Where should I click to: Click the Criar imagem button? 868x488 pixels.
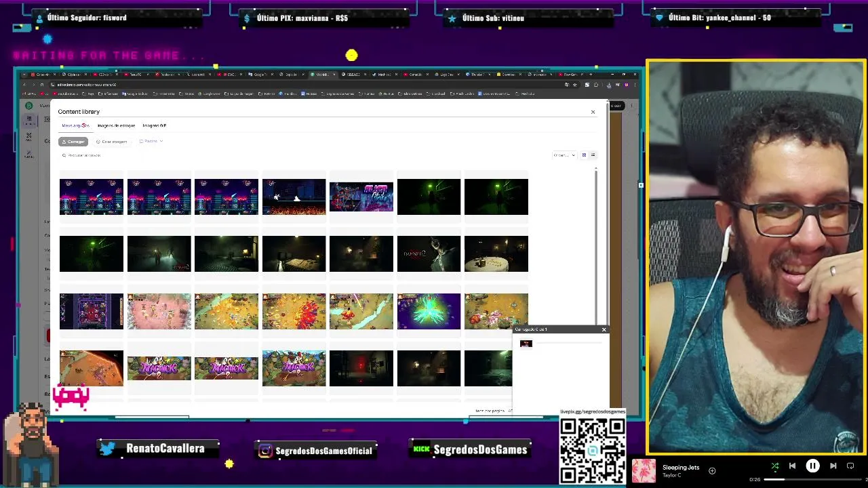pyautogui.click(x=111, y=142)
